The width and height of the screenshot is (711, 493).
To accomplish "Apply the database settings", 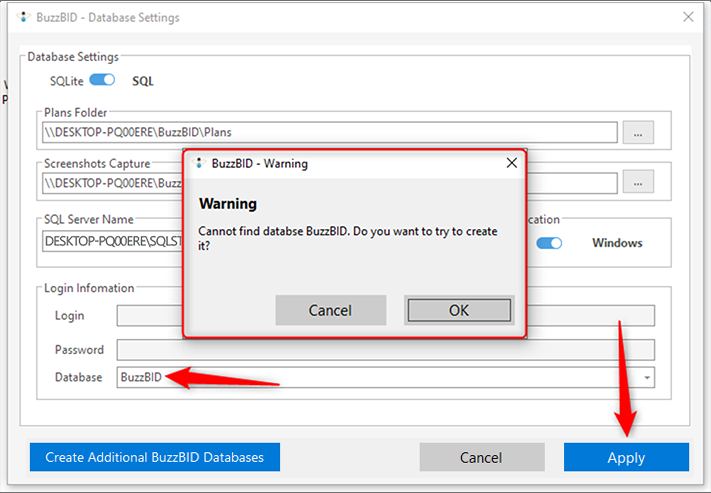I will 626,457.
